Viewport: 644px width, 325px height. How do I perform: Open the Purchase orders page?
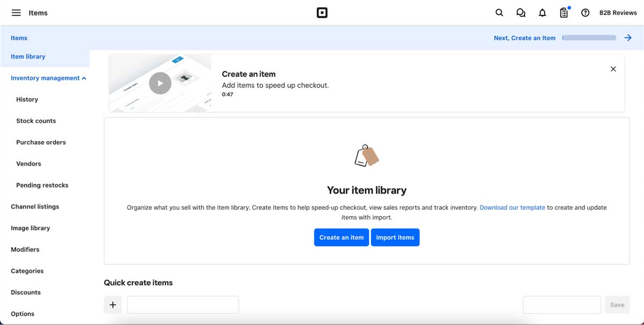[41, 142]
